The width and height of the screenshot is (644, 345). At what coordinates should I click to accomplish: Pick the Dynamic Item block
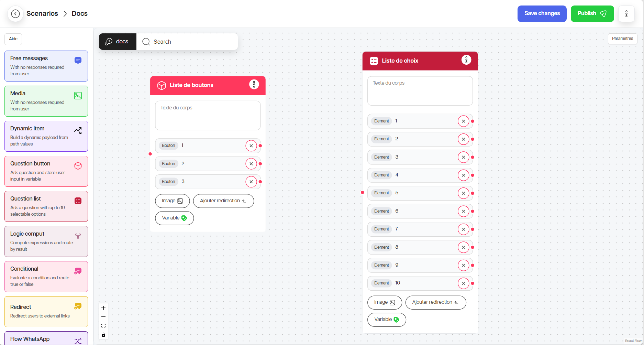coord(46,136)
